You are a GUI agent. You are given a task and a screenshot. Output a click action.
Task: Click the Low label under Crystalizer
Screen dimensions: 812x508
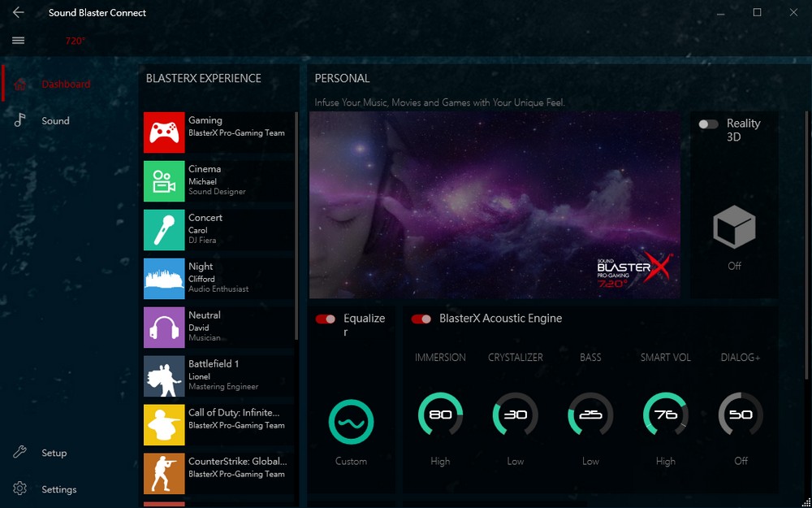pyautogui.click(x=516, y=461)
